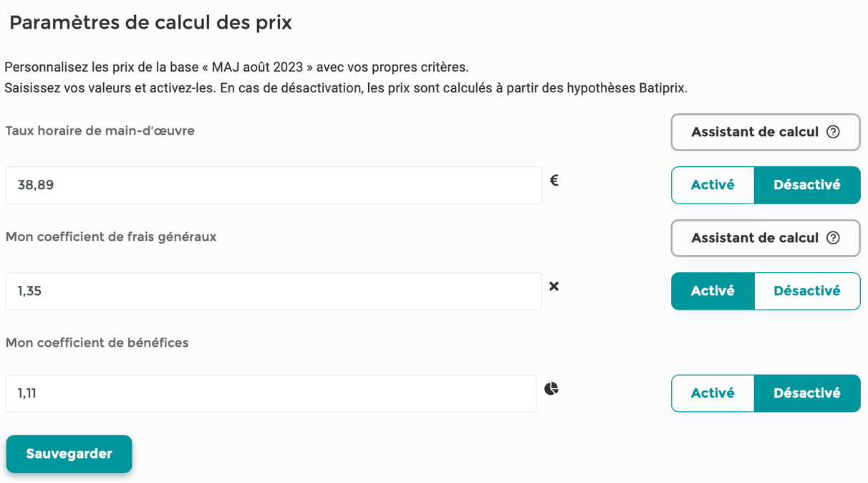Disable the frais généraux coefficient

(x=806, y=291)
